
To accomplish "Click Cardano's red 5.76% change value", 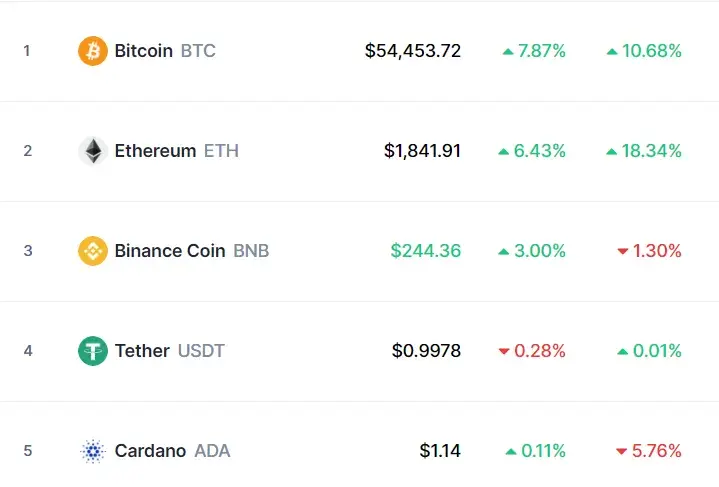I will click(656, 451).
